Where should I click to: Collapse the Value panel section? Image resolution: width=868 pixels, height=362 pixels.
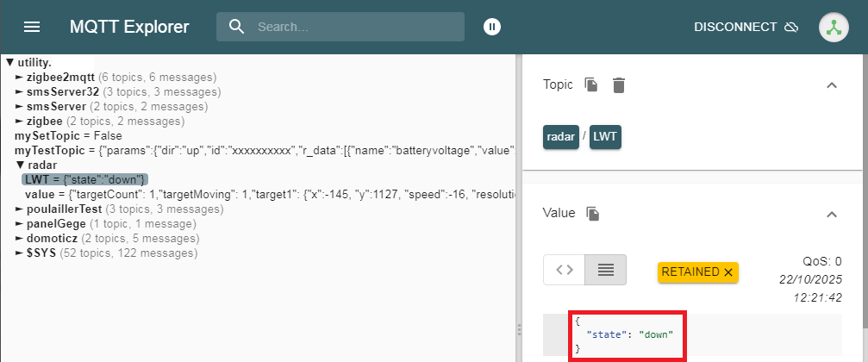[831, 213]
